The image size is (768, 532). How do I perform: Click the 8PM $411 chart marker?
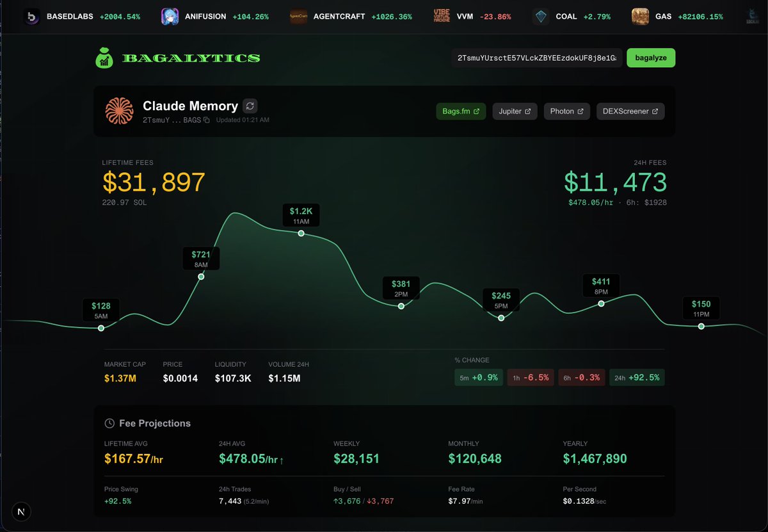pyautogui.click(x=601, y=303)
